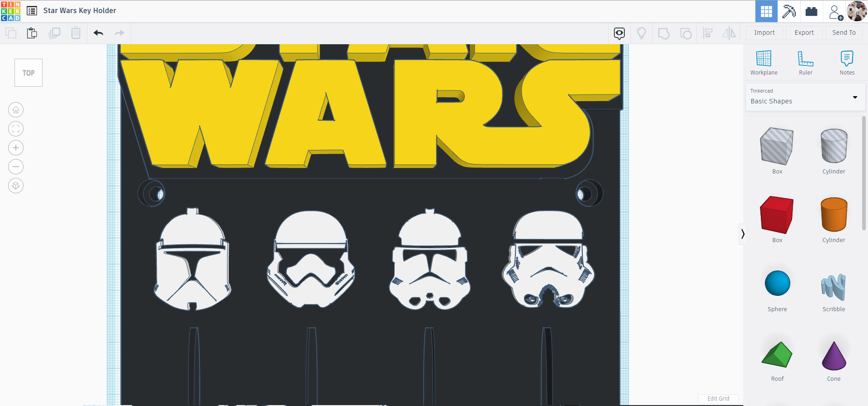Click the Duplicate and repeat icon
This screenshot has height=406, width=868.
pos(54,33)
